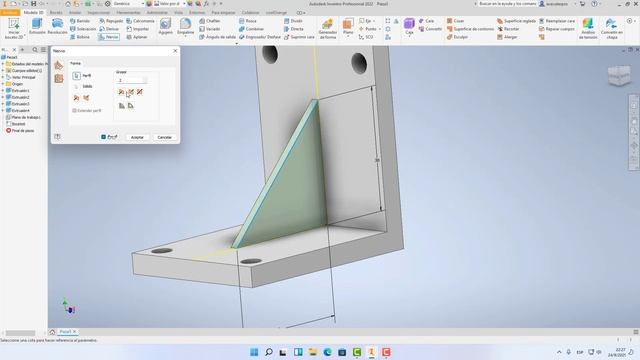Click Aceptar in Nervio dialog
Screen dimensions: 640x360
coord(137,137)
